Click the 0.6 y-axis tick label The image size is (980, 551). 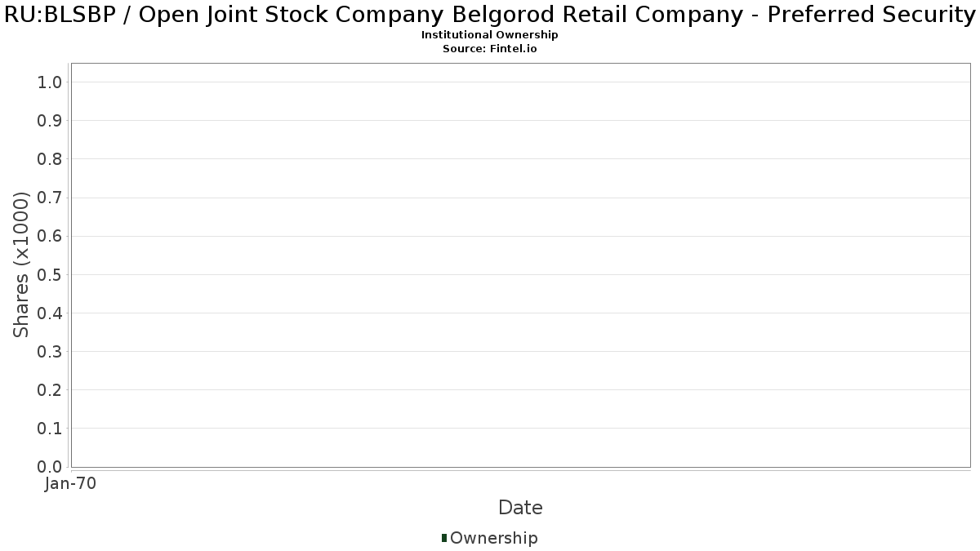50,236
